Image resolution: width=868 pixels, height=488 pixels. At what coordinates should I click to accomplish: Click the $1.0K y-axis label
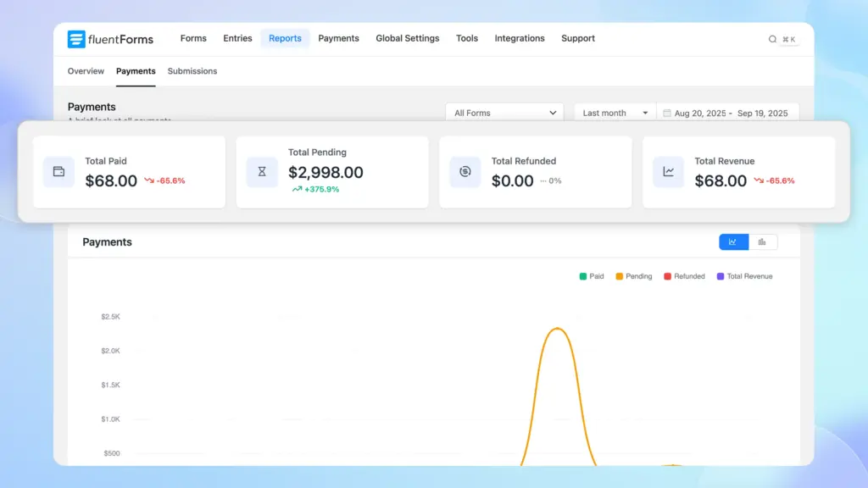[x=110, y=419]
